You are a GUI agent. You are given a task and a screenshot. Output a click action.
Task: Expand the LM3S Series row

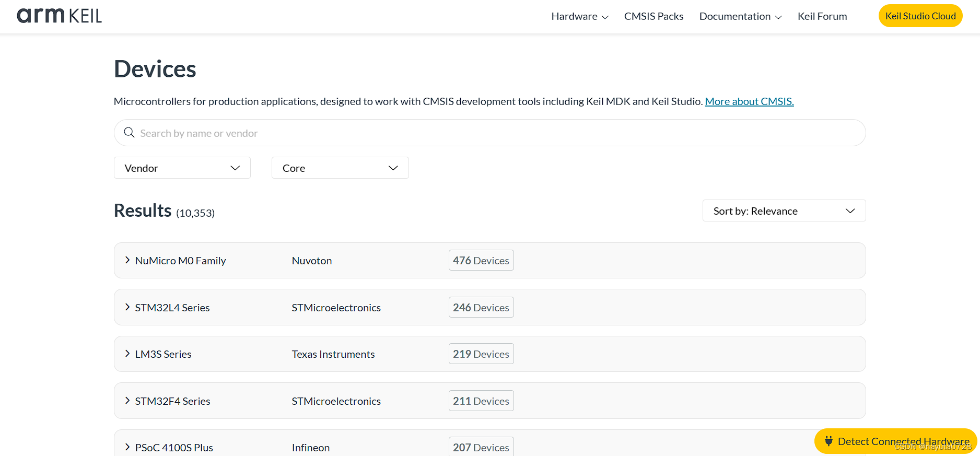[489, 354]
